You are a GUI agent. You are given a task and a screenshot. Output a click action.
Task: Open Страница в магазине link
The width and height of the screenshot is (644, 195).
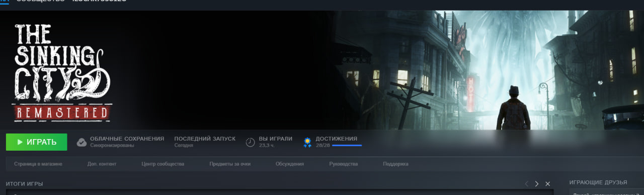click(38, 164)
